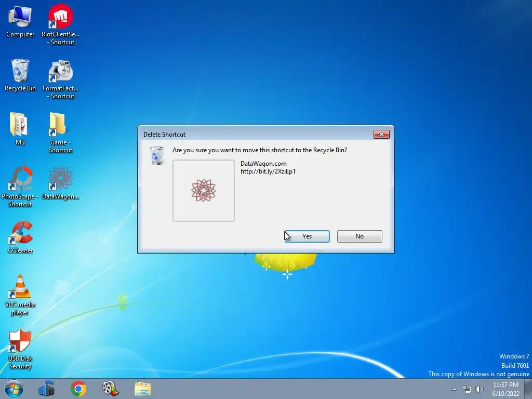Click the recycle bin confirmation question text
The width and height of the screenshot is (532, 399).
click(x=260, y=150)
